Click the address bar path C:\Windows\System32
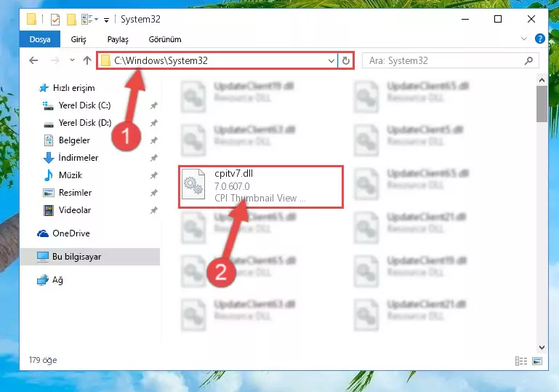 point(161,60)
